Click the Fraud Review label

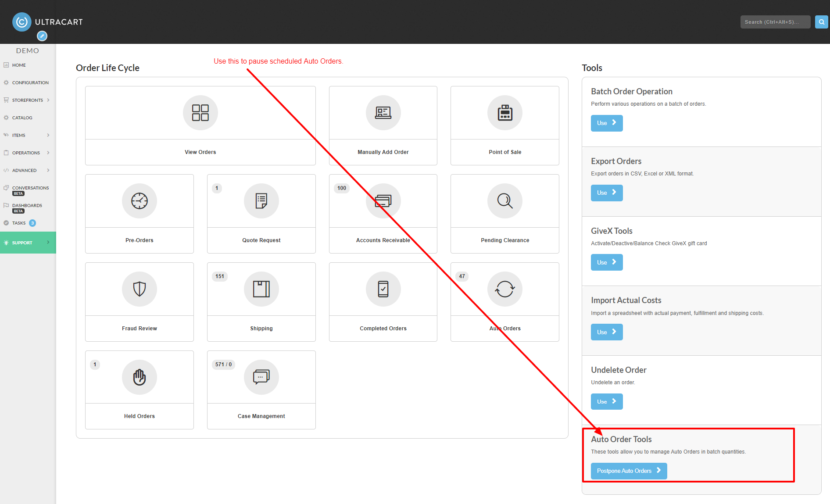pos(140,329)
